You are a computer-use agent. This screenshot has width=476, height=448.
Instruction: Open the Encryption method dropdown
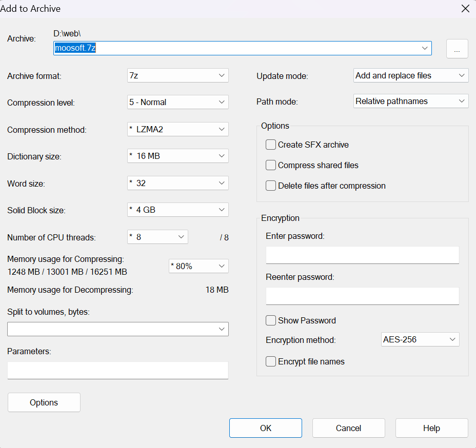pyautogui.click(x=420, y=339)
